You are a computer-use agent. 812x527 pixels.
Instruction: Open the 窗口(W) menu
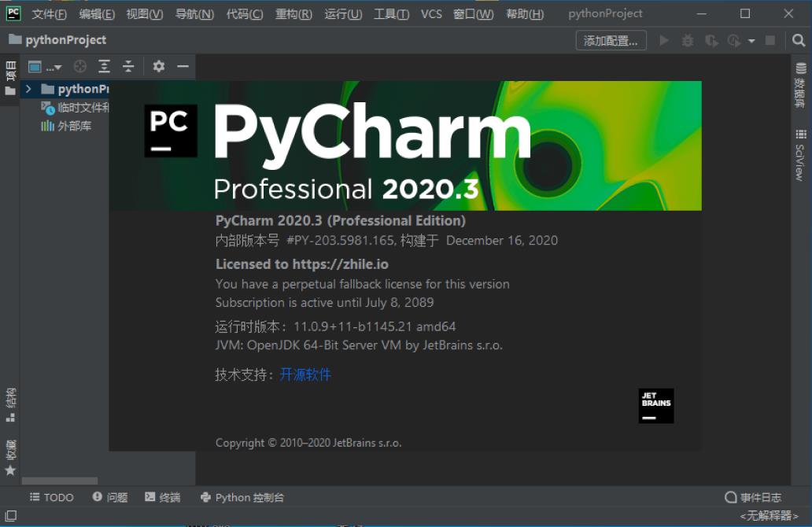[474, 14]
